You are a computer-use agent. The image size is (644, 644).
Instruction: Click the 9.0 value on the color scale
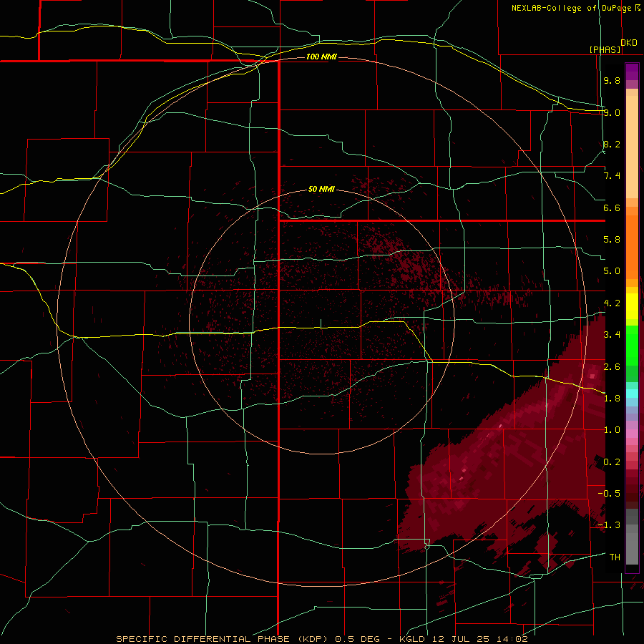click(x=612, y=112)
